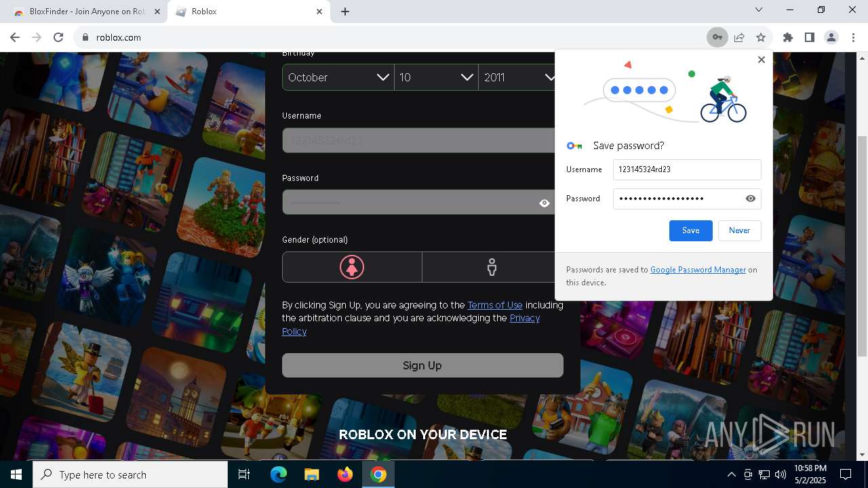Open Task View on the taskbar
Screen dimensions: 868x488
[244, 474]
